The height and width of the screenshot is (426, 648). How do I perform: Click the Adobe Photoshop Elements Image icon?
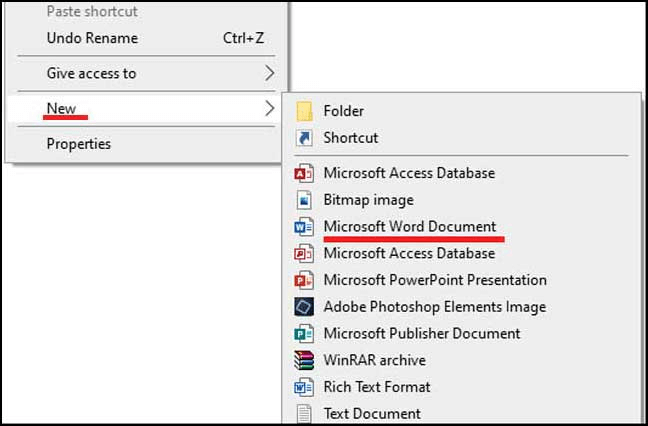pyautogui.click(x=304, y=307)
